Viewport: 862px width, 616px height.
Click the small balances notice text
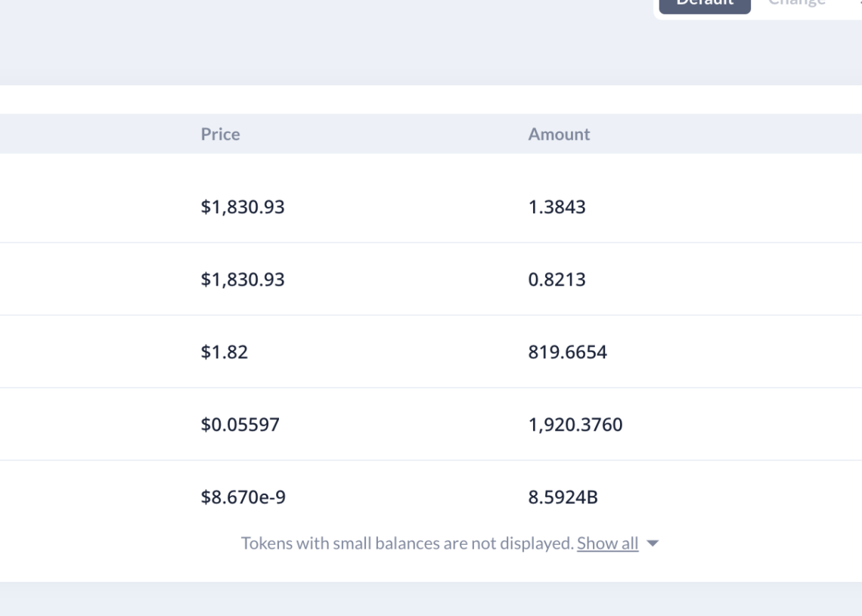pyautogui.click(x=407, y=543)
